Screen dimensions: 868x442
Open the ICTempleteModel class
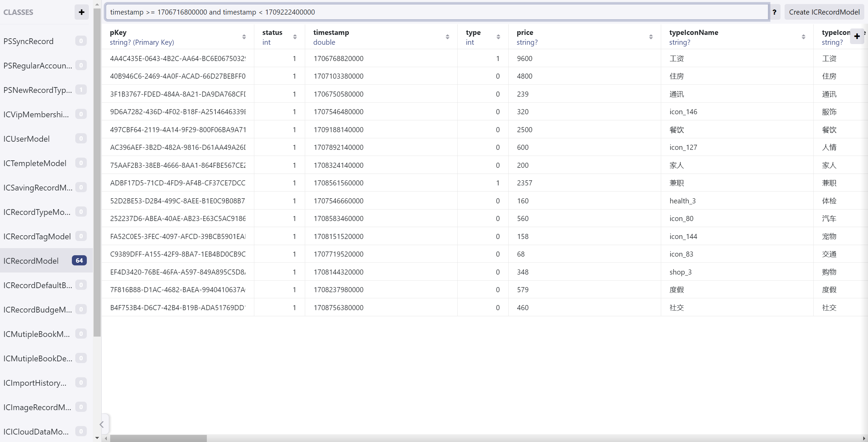click(x=35, y=163)
